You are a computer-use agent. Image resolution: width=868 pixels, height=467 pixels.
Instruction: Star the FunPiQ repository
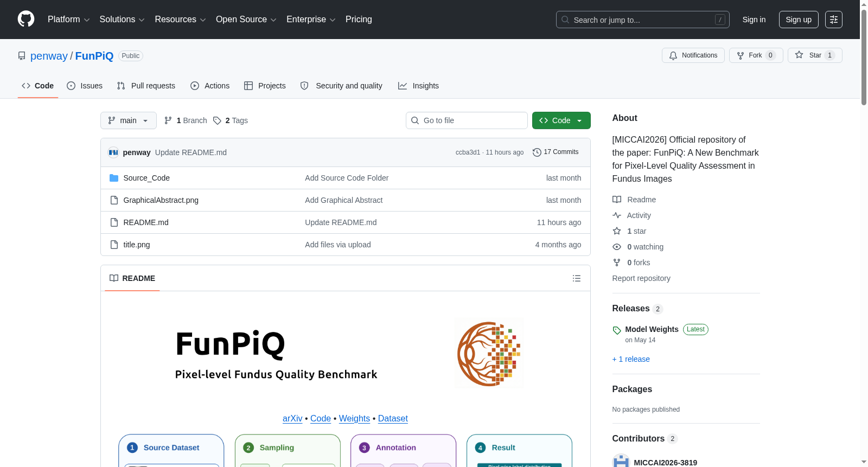point(814,55)
